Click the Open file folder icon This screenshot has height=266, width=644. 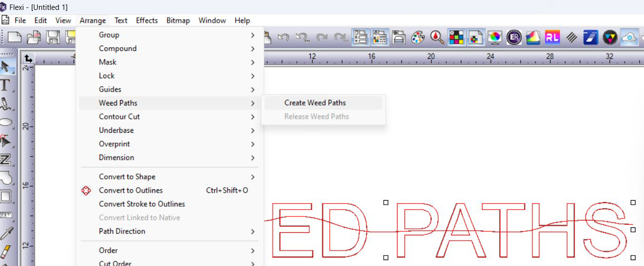pyautogui.click(x=34, y=38)
